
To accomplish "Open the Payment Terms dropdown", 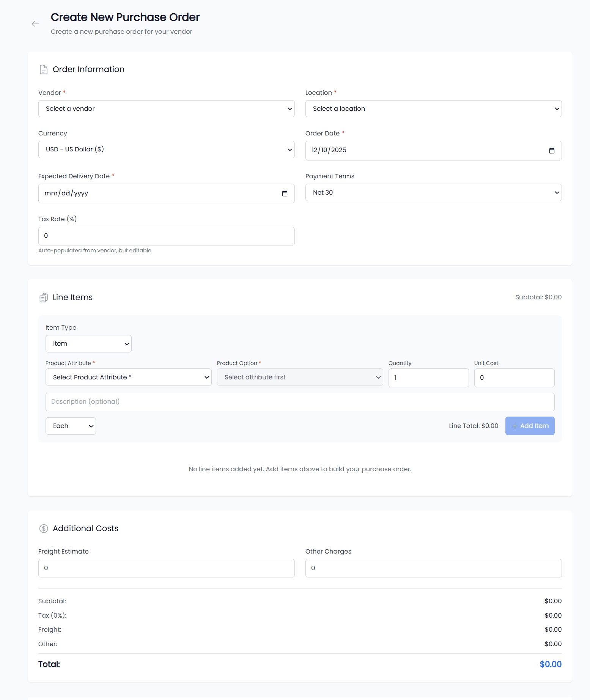I will pos(433,192).
